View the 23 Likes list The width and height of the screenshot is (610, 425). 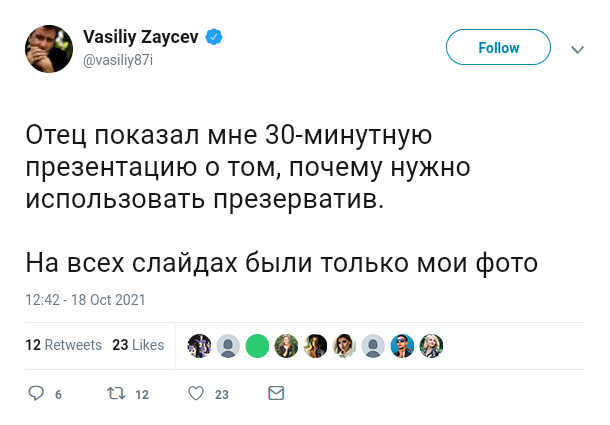[x=138, y=345]
